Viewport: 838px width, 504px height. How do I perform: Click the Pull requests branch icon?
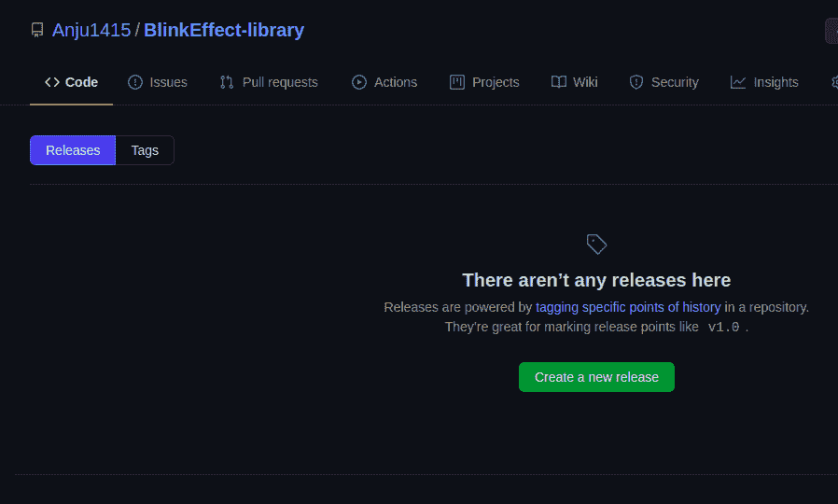(227, 82)
